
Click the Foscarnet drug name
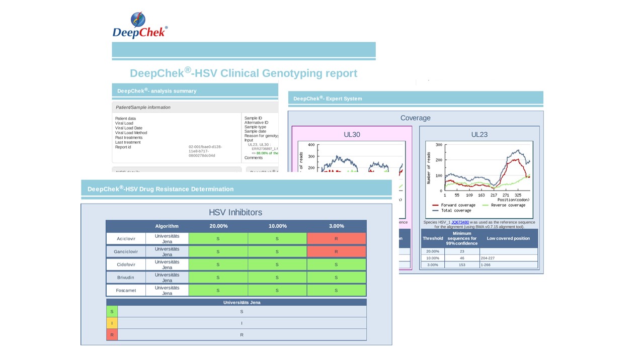126,290
